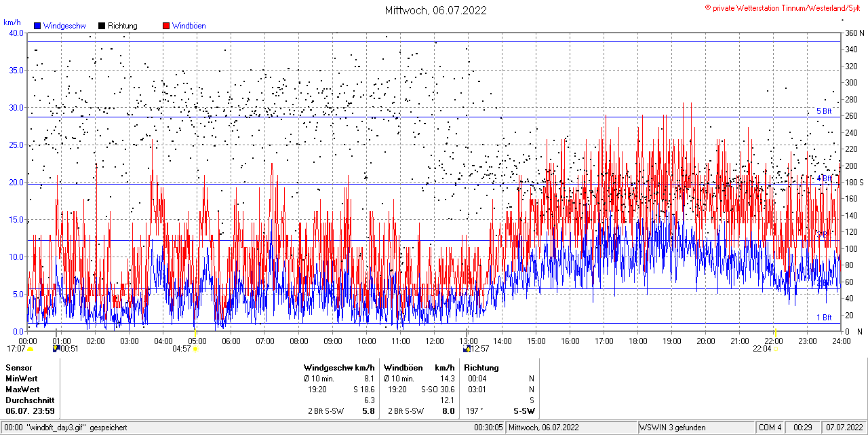Click the 06.07. 23:59 timestamp row label
The image size is (868, 435).
tap(31, 411)
